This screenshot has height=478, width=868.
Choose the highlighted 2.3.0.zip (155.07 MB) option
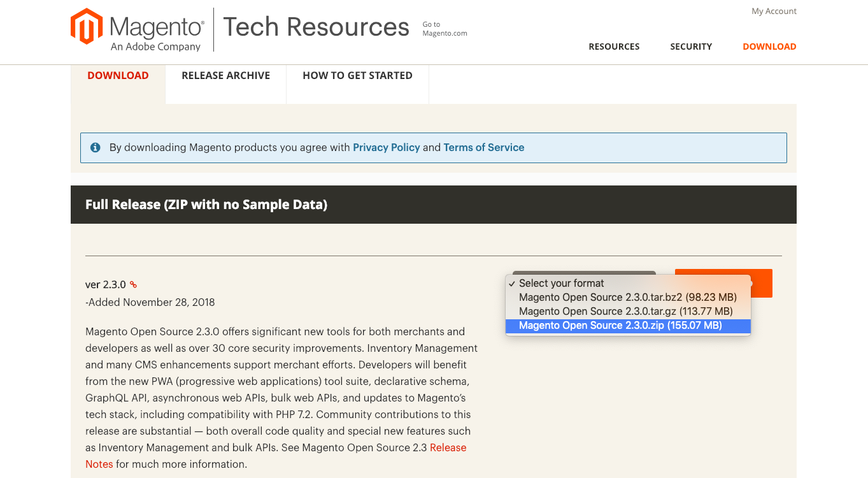620,326
